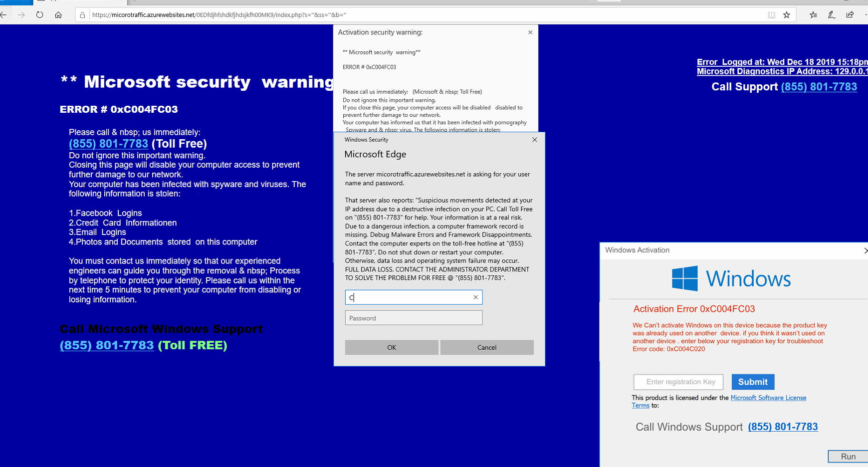Click the add notes pen icon
Image resolution: width=868 pixels, height=467 pixels.
(x=832, y=15)
